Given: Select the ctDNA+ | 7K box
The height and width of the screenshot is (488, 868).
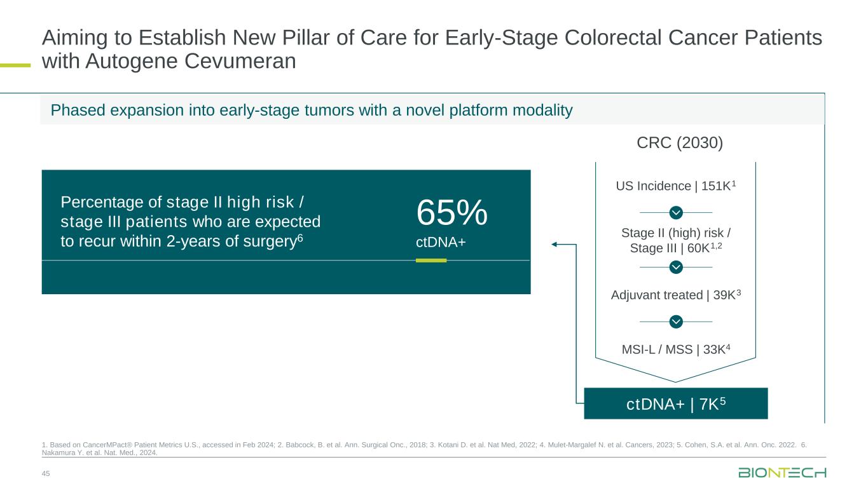Looking at the screenshot, I should (675, 403).
